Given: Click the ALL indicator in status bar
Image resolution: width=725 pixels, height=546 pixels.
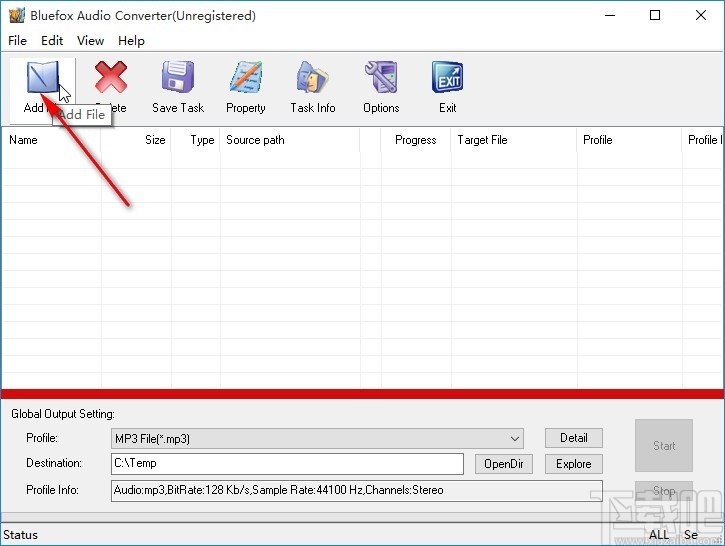Looking at the screenshot, I should tap(658, 535).
